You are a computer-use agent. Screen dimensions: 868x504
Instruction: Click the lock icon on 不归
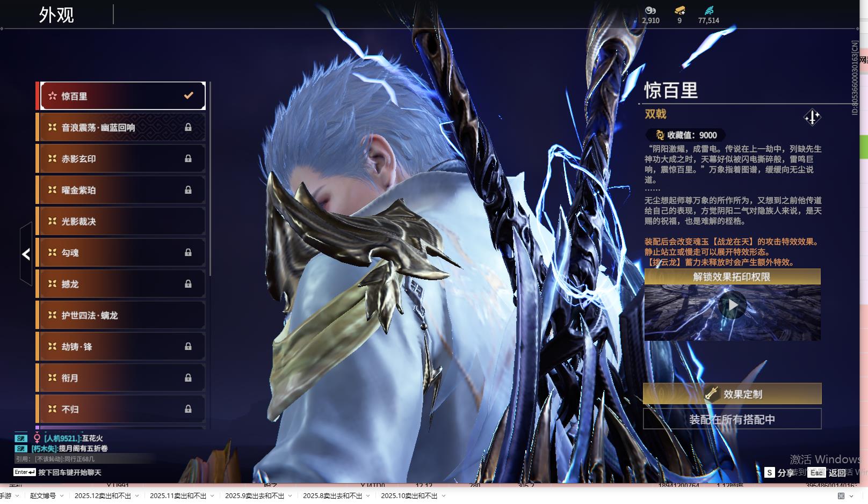pyautogui.click(x=188, y=409)
